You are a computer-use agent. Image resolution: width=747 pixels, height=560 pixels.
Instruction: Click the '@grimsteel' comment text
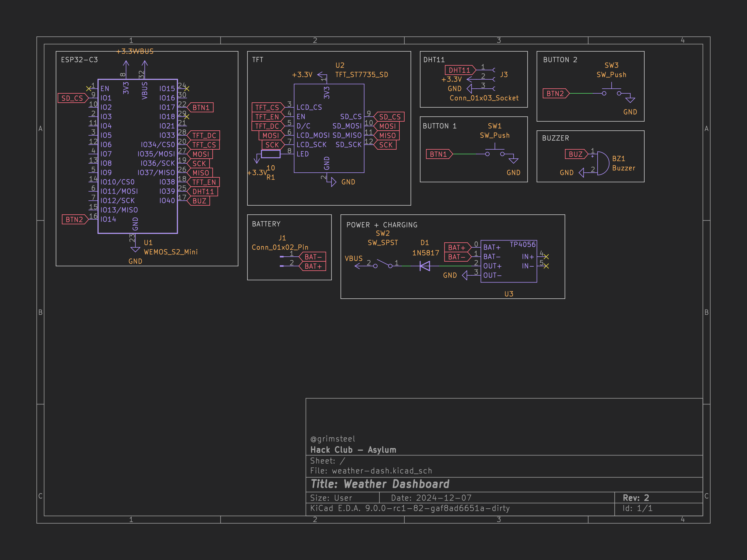tap(333, 439)
